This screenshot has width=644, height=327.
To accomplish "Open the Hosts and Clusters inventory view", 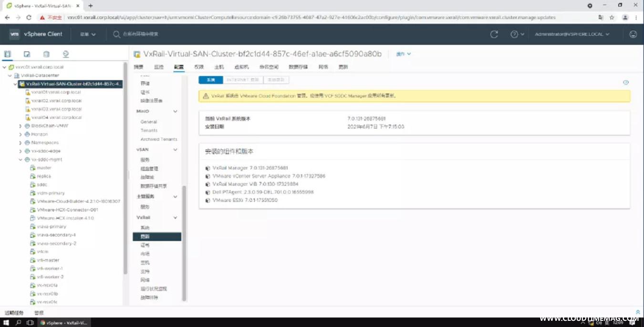I will point(7,54).
